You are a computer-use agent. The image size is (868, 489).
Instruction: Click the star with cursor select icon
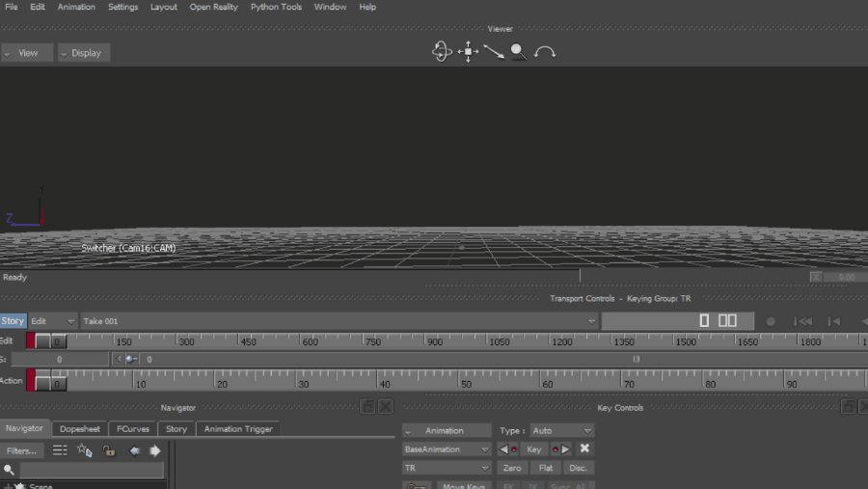85,450
